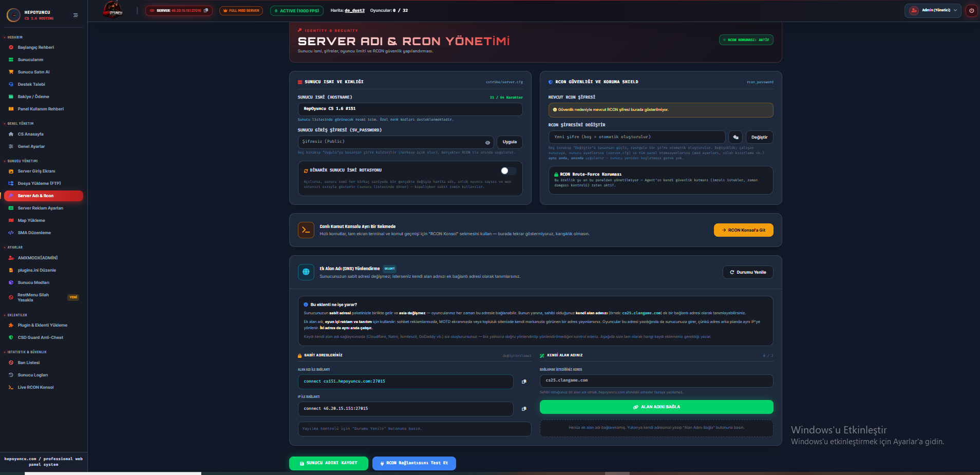Click the terminal console icon in Canlı Komut card
Image resolution: width=980 pixels, height=475 pixels.
306,230
